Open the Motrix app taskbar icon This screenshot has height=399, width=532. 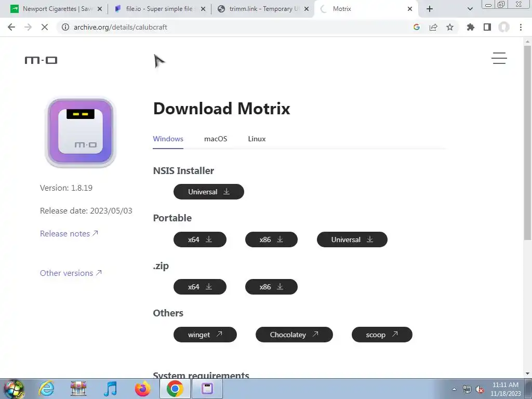tap(207, 389)
